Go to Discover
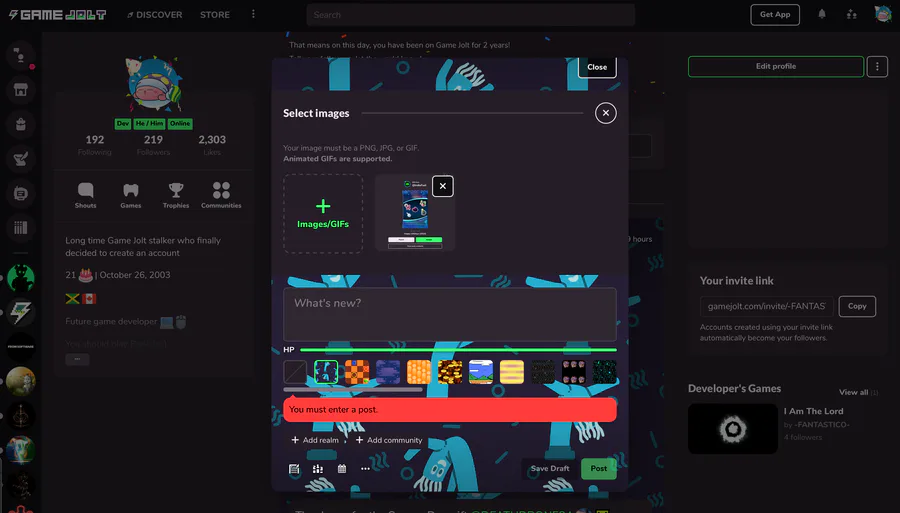Viewport: 900px width, 513px height. 154,15
